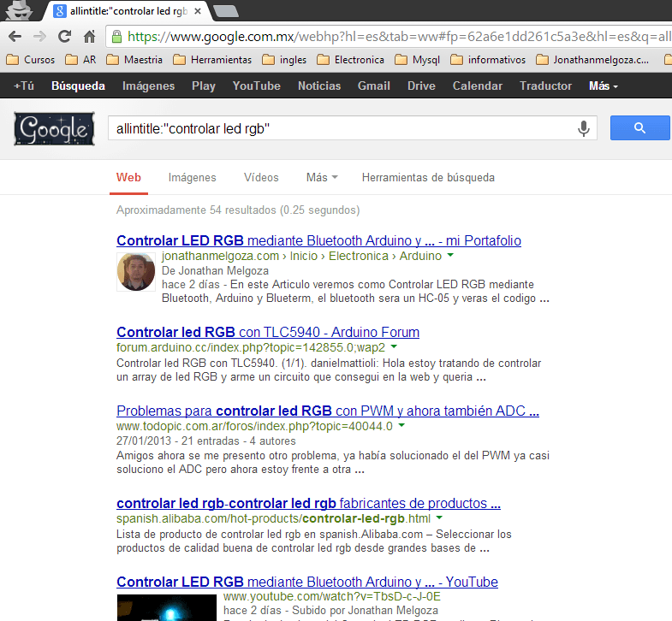Click the browser back arrow
Viewport: 672px width, 621px height.
(15, 37)
